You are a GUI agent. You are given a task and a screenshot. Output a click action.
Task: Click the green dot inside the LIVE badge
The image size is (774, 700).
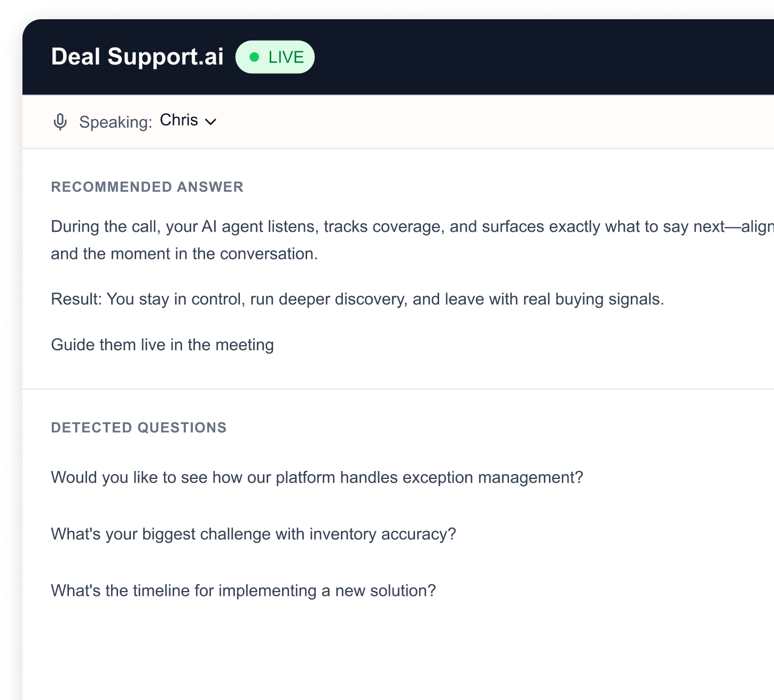[x=255, y=56]
